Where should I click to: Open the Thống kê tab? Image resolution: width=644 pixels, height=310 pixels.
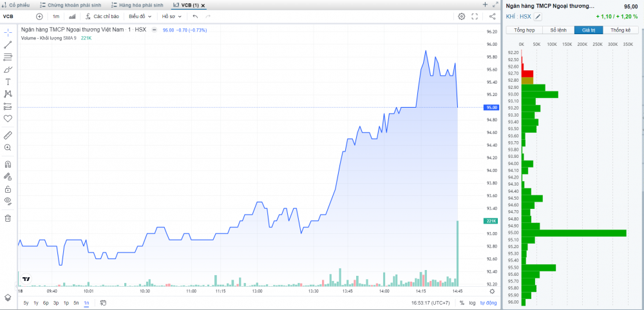point(620,30)
